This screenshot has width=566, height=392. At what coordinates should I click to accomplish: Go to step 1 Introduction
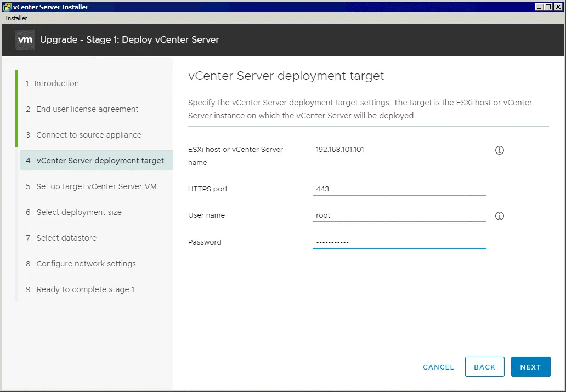[x=56, y=83]
